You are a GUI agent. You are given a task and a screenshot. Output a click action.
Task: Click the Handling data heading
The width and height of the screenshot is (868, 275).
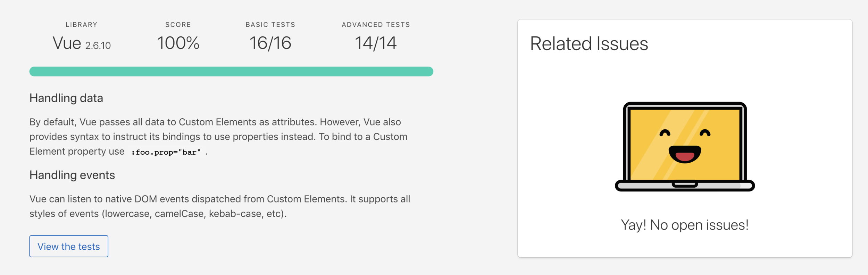tap(66, 98)
